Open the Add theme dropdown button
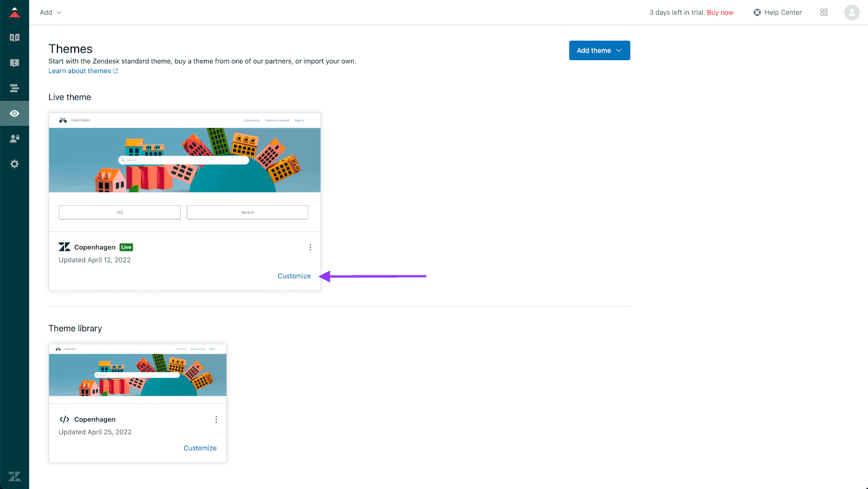 [x=599, y=50]
